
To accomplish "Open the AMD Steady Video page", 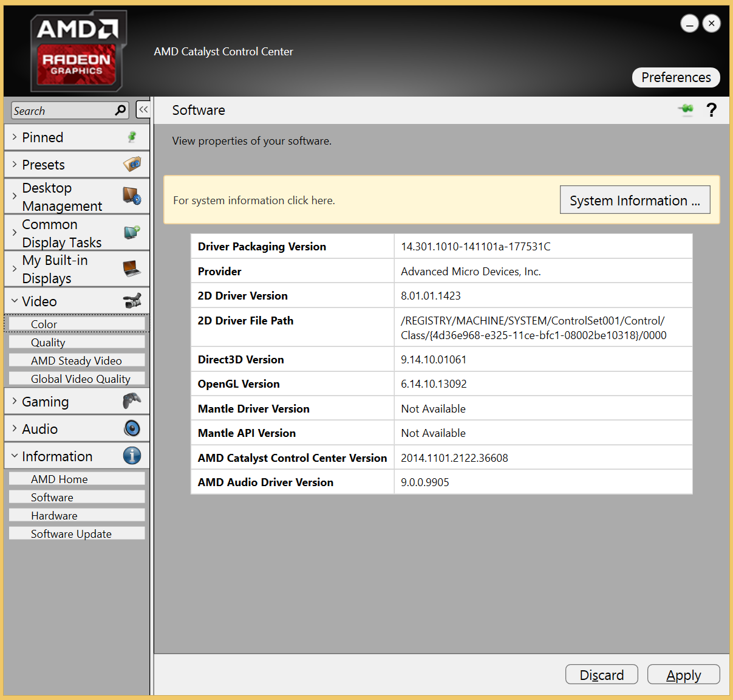I will [x=77, y=360].
